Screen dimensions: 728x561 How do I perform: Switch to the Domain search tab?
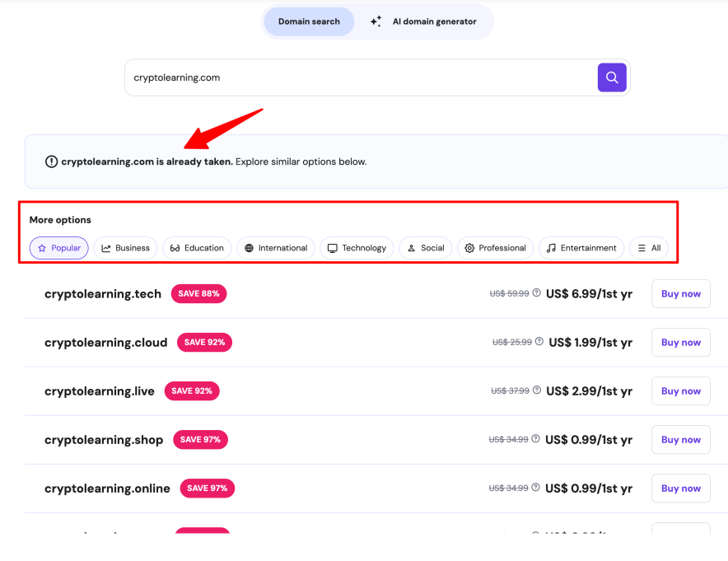pyautogui.click(x=309, y=21)
